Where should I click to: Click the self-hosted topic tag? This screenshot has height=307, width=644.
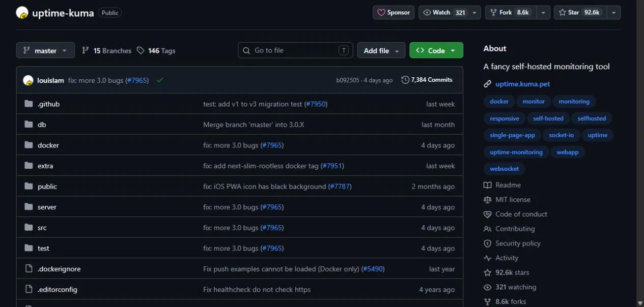tap(548, 118)
